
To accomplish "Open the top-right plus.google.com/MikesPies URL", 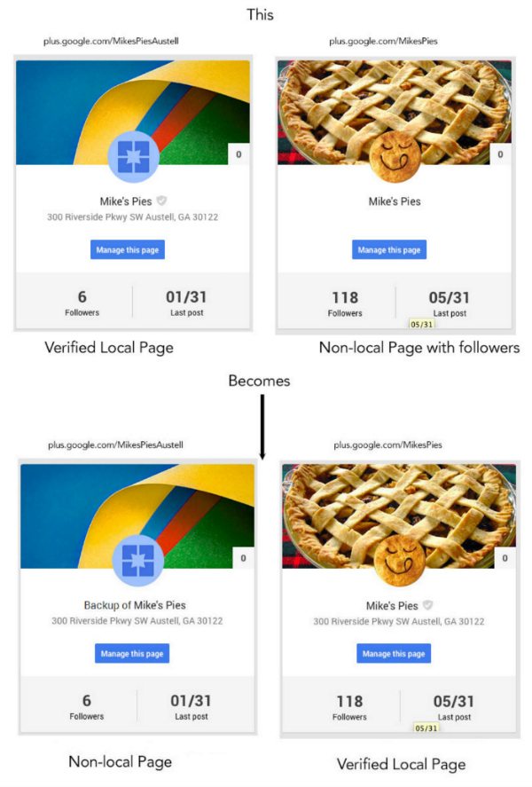I will 384,41.
